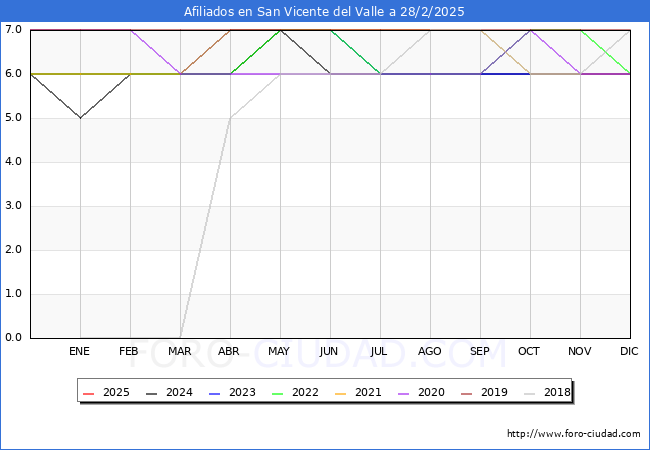
Task: Select the 2019 legend label
Action: tap(494, 392)
